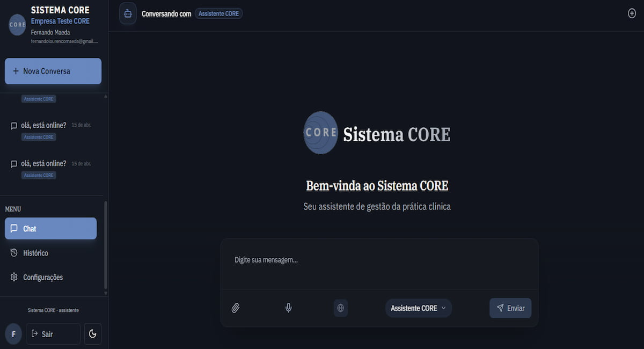Open second 'olá, está online?' conversation
This screenshot has height=349, width=644.
point(51,169)
